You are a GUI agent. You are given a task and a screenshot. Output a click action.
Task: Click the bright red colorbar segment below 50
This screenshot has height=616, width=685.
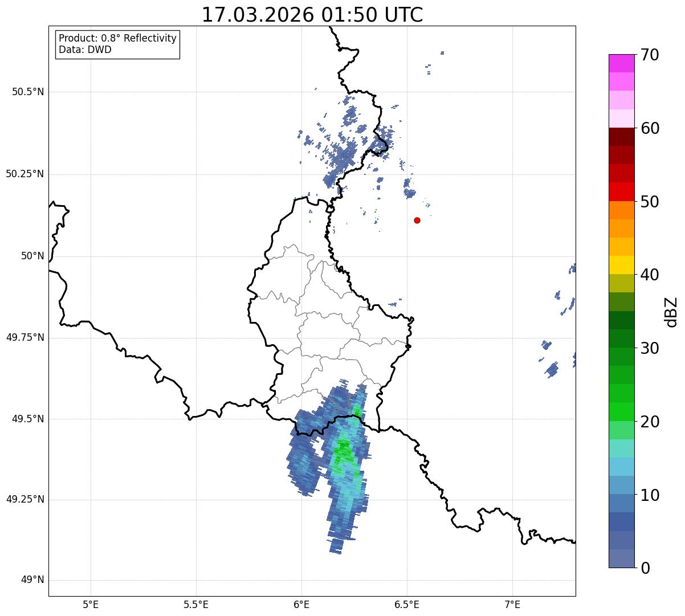point(621,191)
